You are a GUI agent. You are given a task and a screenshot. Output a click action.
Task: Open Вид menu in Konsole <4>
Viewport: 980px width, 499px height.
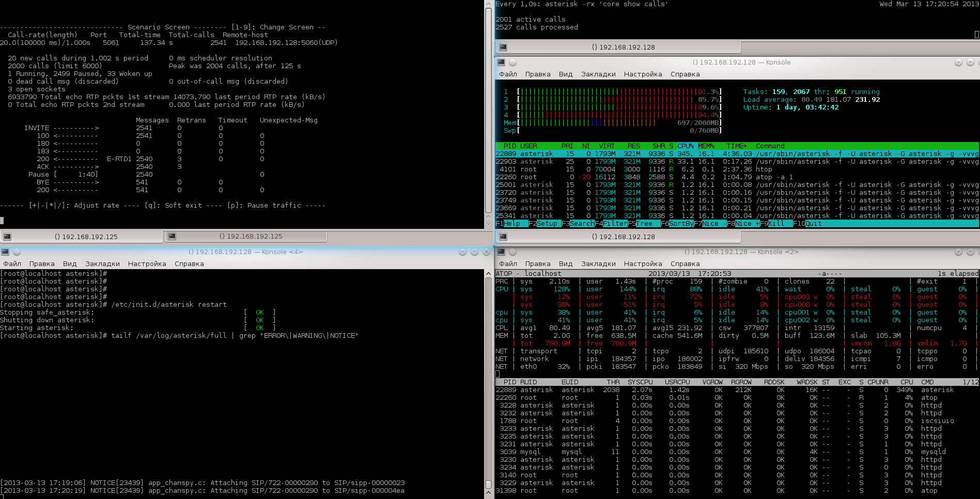pos(70,264)
